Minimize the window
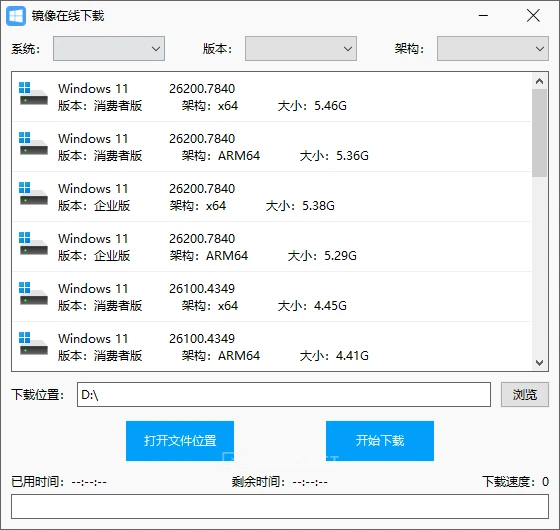Viewport: 560px width, 530px height. click(483, 16)
